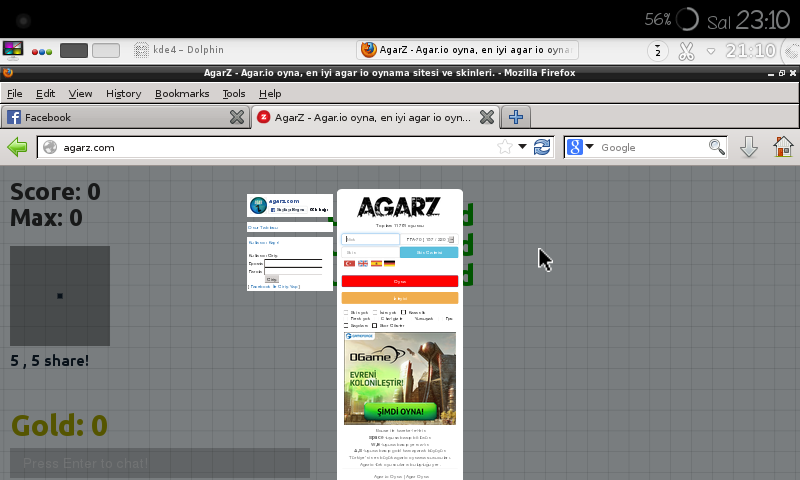Close the Facebook tab
The image size is (800, 480).
click(237, 117)
